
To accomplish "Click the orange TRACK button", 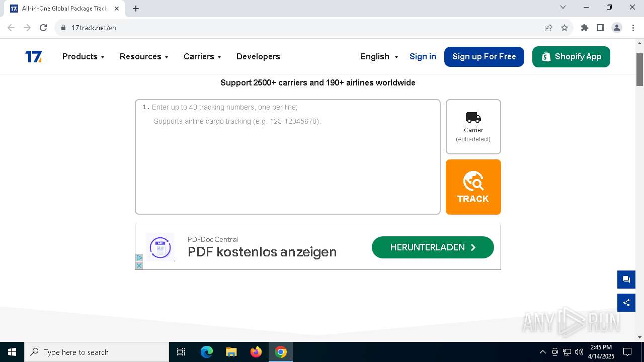I will click(473, 187).
